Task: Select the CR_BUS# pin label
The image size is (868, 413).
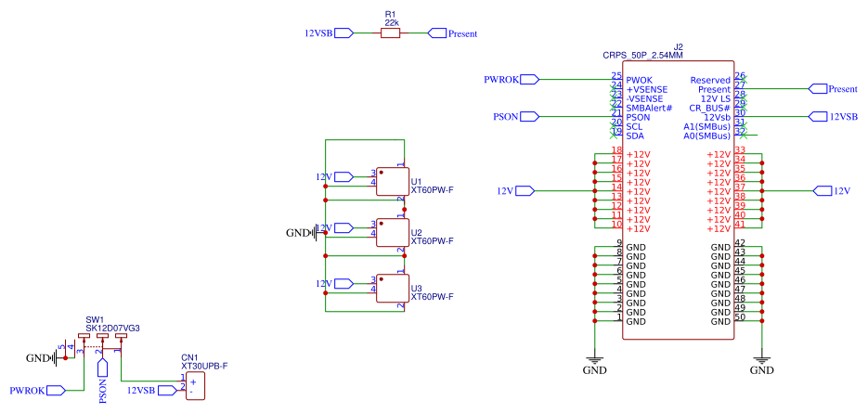Action: 709,108
